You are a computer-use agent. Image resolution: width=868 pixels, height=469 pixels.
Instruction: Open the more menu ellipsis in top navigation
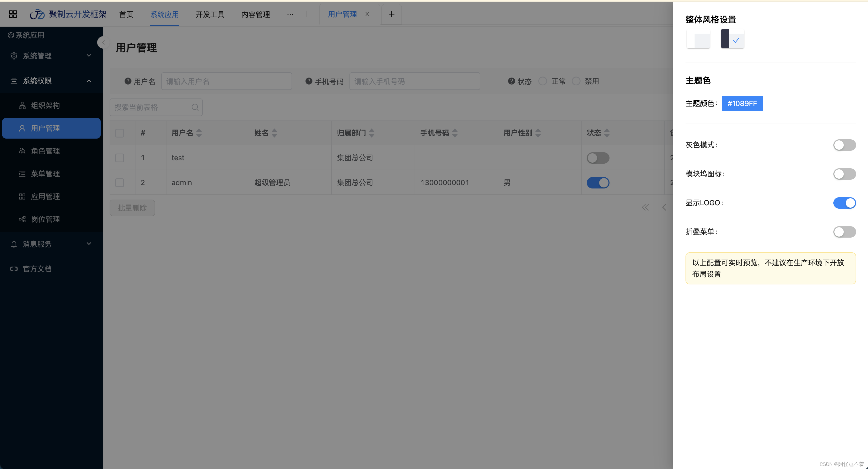click(x=290, y=14)
